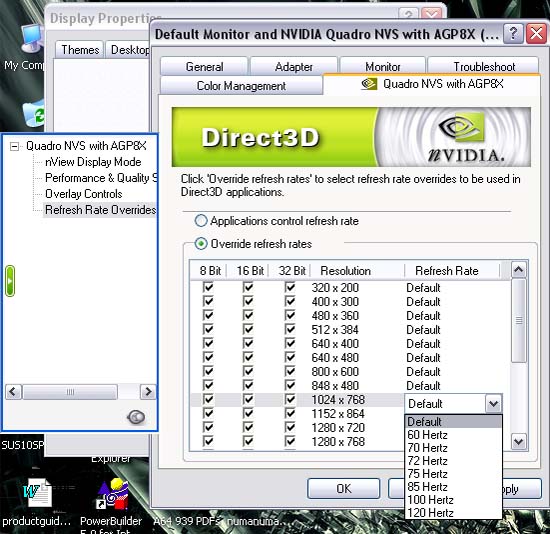Uncheck 32 Bit box for 480 x 360

point(290,315)
